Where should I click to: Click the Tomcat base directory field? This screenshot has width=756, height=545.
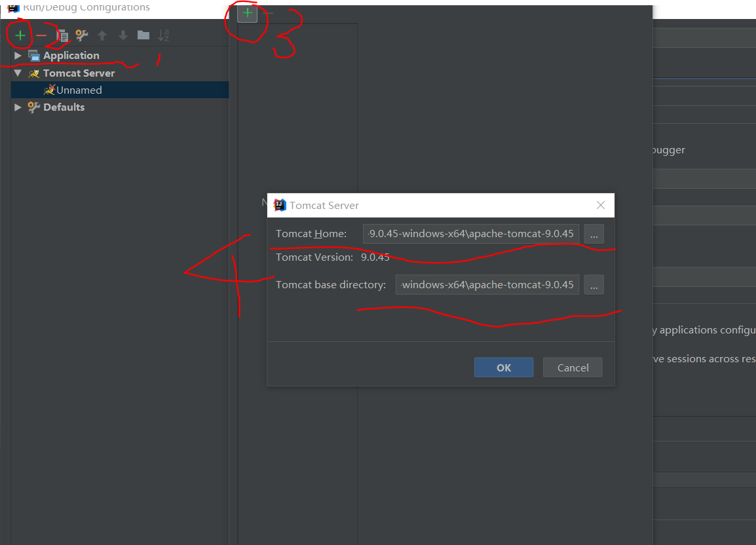(487, 284)
